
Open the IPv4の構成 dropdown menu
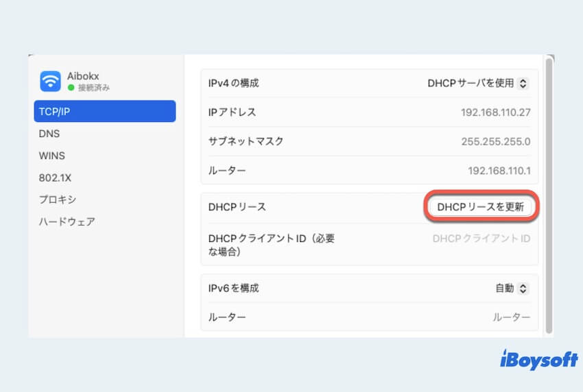point(479,83)
